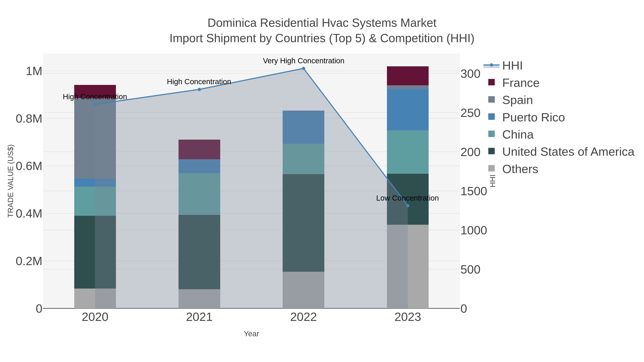The image size is (644, 362).
Task: Select the 2021 HHI data point
Action: click(199, 89)
